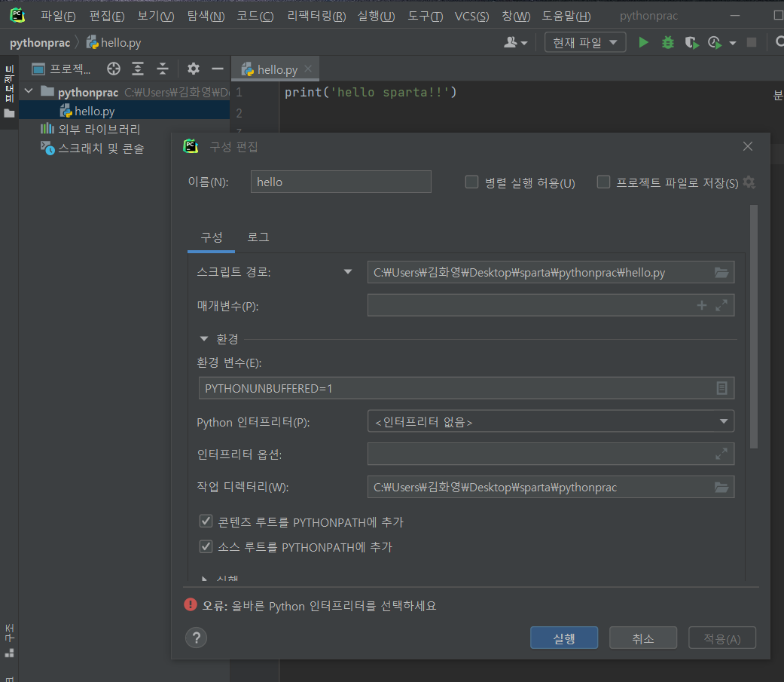Expand all items in project panel
Screen dimensions: 784x682
pos(138,69)
